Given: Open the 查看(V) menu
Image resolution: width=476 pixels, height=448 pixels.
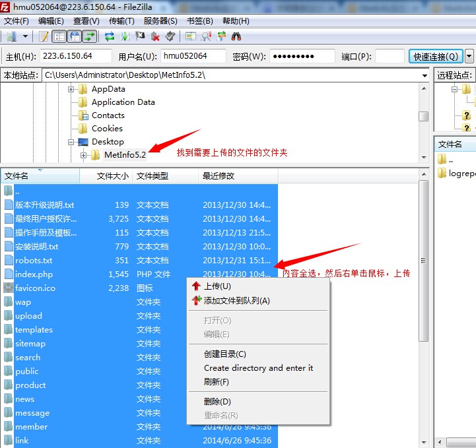Looking at the screenshot, I should (86, 21).
